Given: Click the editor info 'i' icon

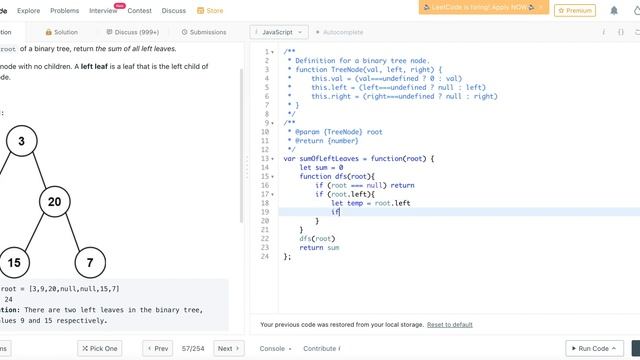Looking at the screenshot, I should pos(603,32).
